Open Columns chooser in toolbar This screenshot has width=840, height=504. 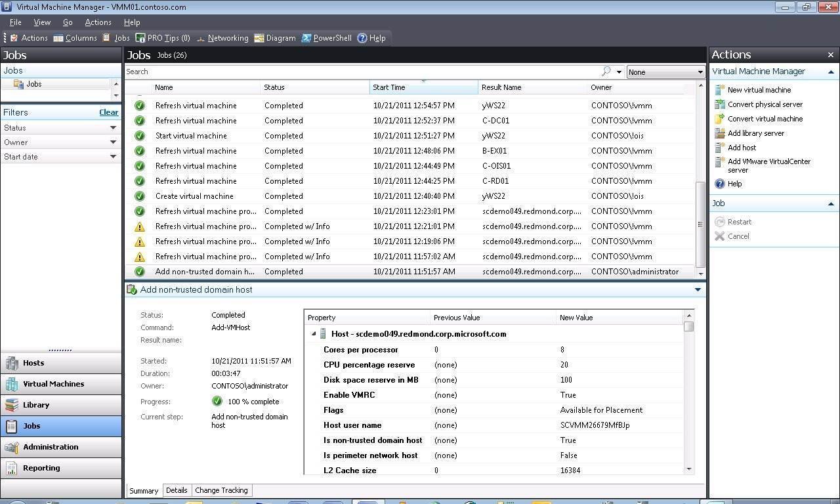pyautogui.click(x=75, y=38)
